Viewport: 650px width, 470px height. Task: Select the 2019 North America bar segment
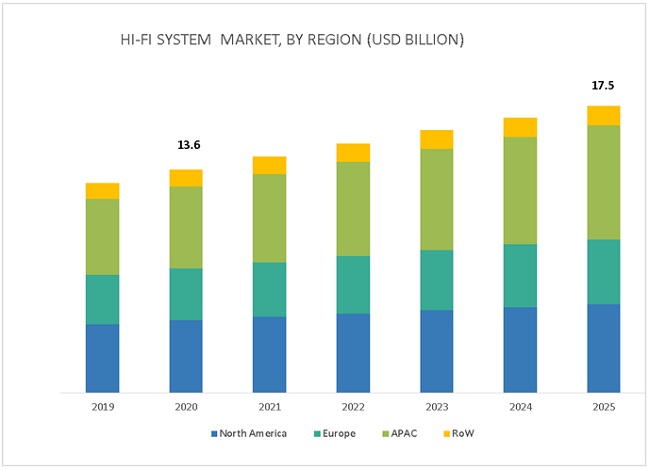[x=102, y=357]
